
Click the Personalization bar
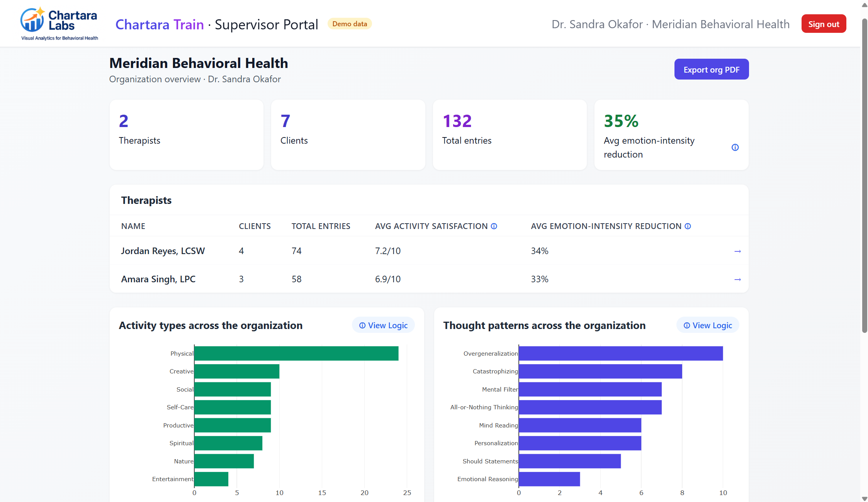(580, 443)
